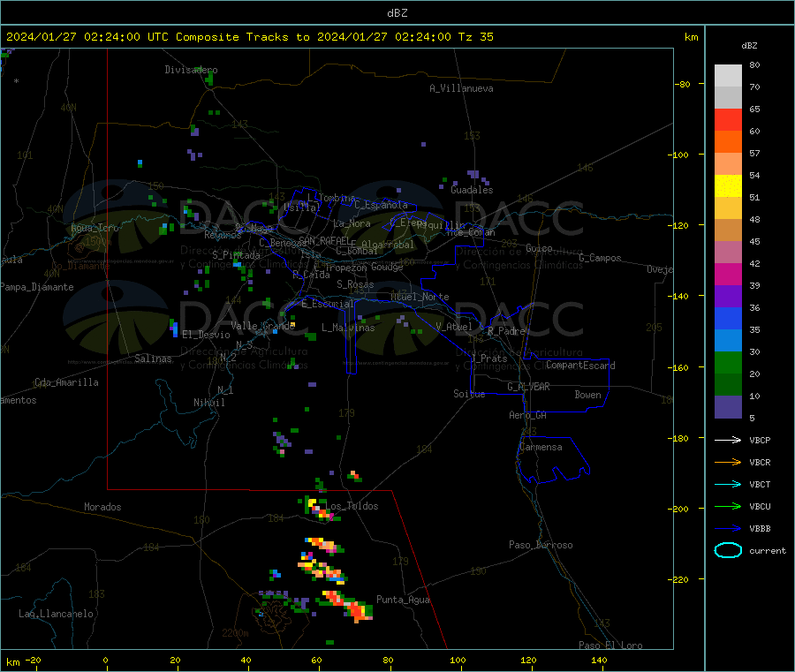Click the Soitue map label
The width and height of the screenshot is (795, 672).
469,394
